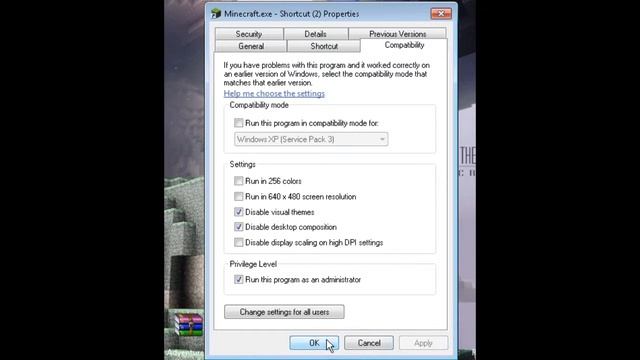Viewport: 640px width, 360px height.
Task: Enable 'Run this program in compatibility mode' checkbox
Action: 238,123
